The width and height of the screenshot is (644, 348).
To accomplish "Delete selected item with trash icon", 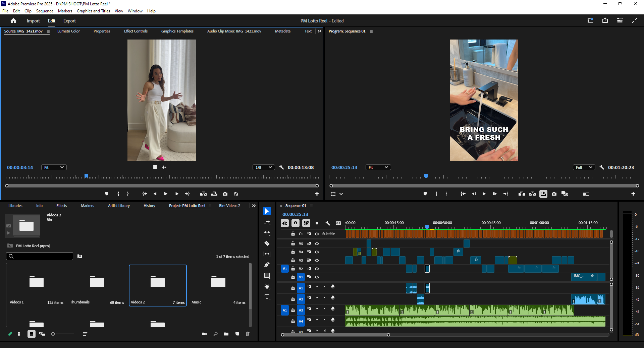I will tap(248, 334).
